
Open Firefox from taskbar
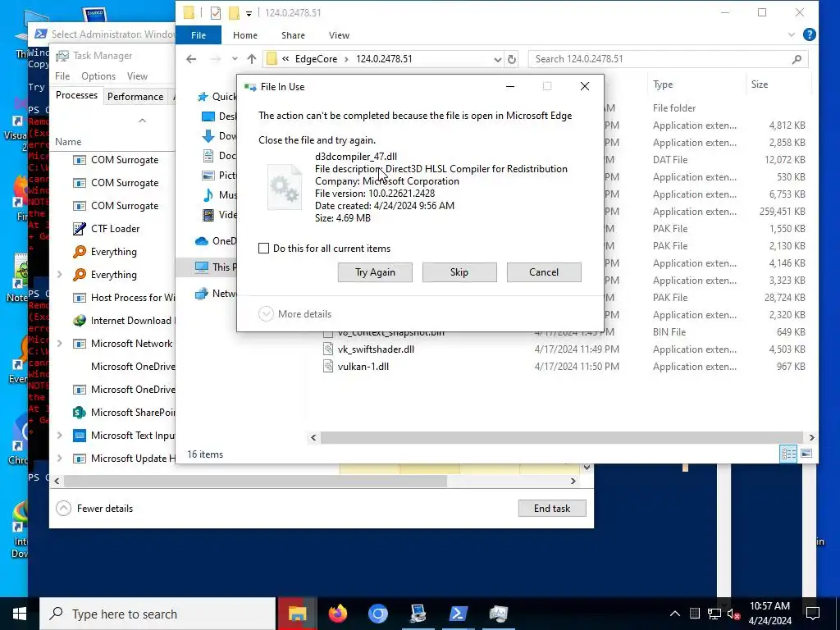click(337, 614)
